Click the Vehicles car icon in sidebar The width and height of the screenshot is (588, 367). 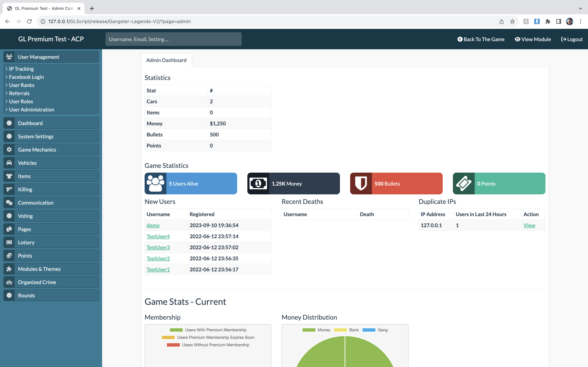[9, 163]
